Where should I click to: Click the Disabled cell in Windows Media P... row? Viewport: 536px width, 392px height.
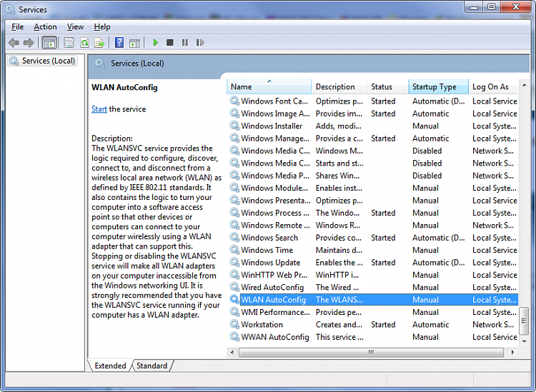pos(427,176)
